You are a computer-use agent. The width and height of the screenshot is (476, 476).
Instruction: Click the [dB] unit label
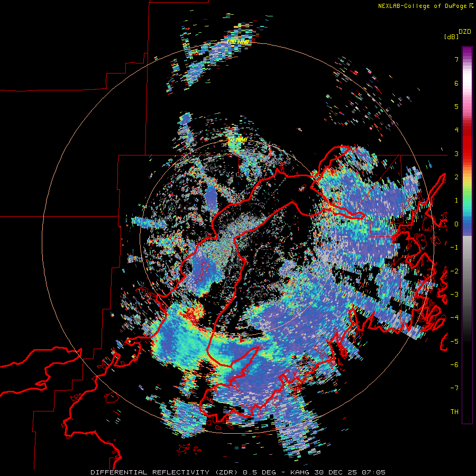click(x=451, y=36)
